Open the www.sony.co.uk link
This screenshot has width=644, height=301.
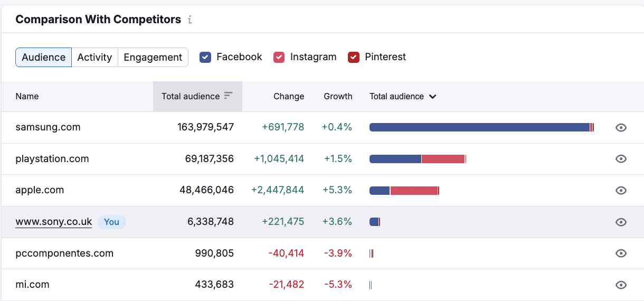point(54,222)
